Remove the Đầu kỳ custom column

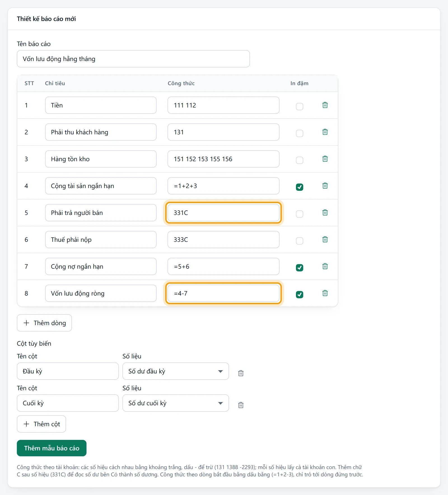(x=241, y=373)
